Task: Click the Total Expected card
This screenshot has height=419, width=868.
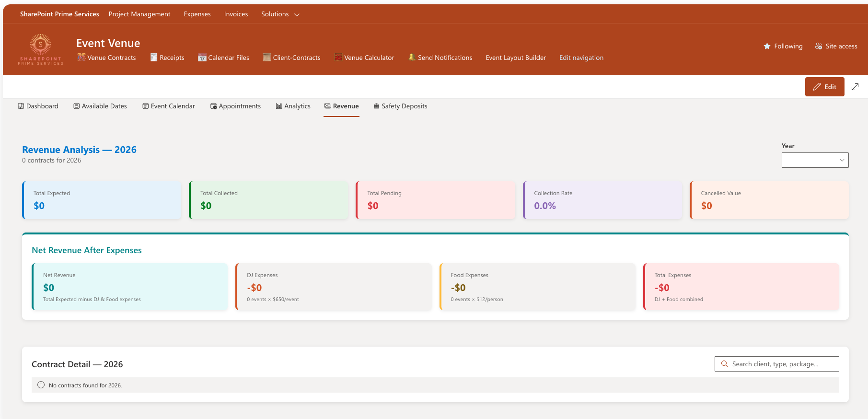Action: [102, 200]
